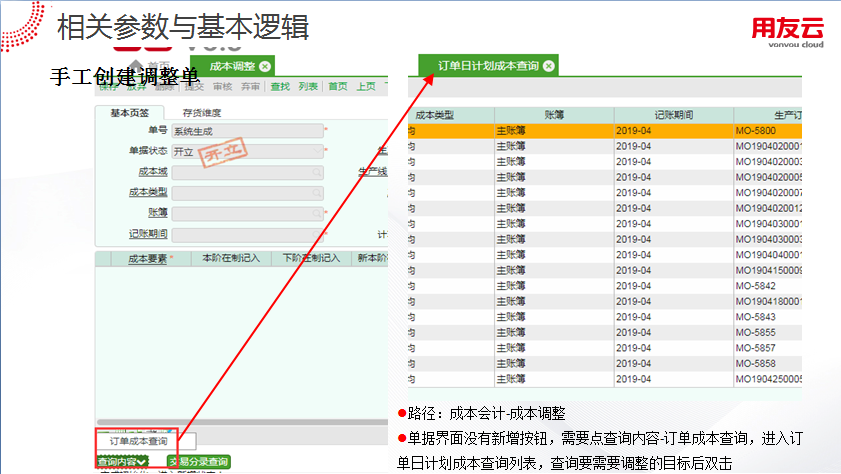Close the 成本调整 tab via its X icon
Image resolution: width=841 pixels, height=474 pixels.
coord(265,66)
